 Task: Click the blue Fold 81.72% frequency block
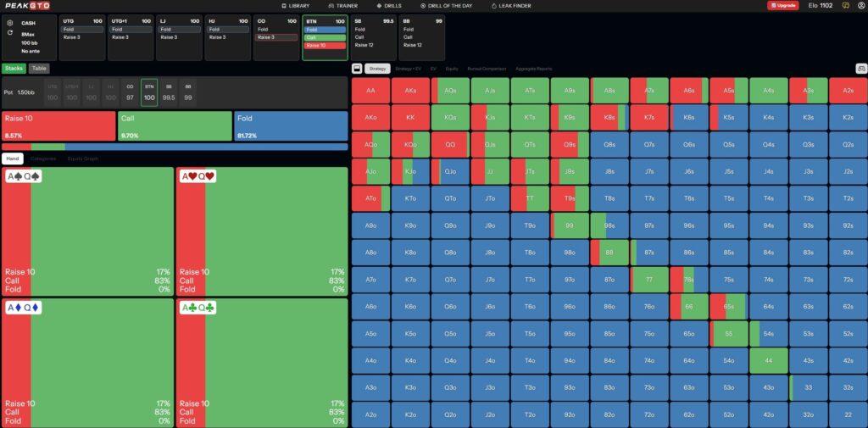pos(291,126)
